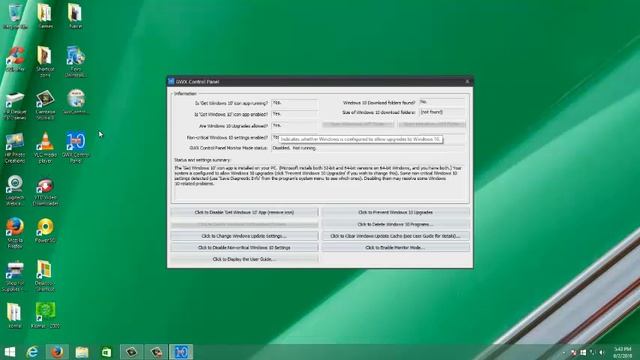Launch VLC media player from desktop
The image size is (640, 360).
coord(45,148)
